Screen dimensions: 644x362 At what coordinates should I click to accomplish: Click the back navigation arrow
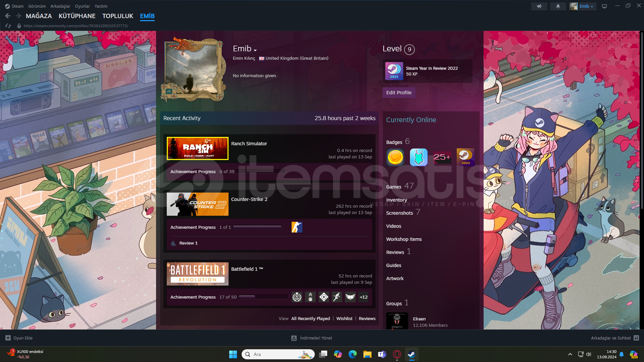pyautogui.click(x=8, y=16)
